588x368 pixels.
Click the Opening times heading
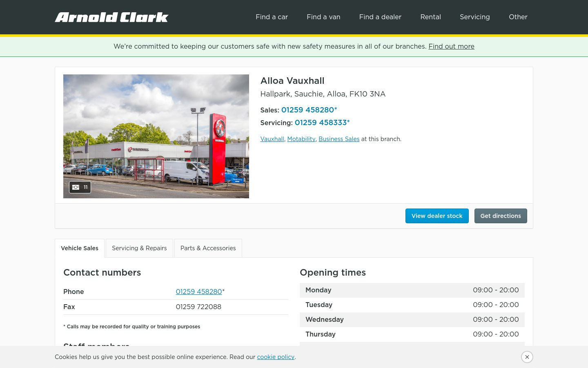pos(333,272)
